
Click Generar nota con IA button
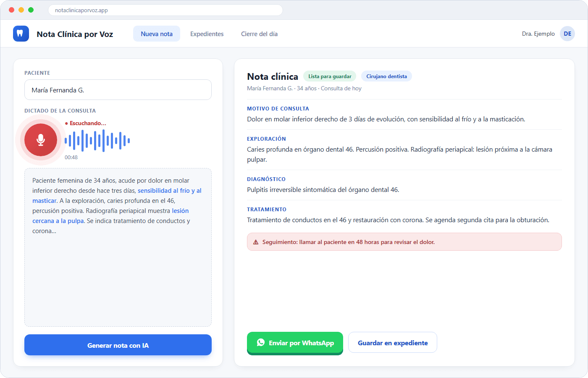click(118, 345)
